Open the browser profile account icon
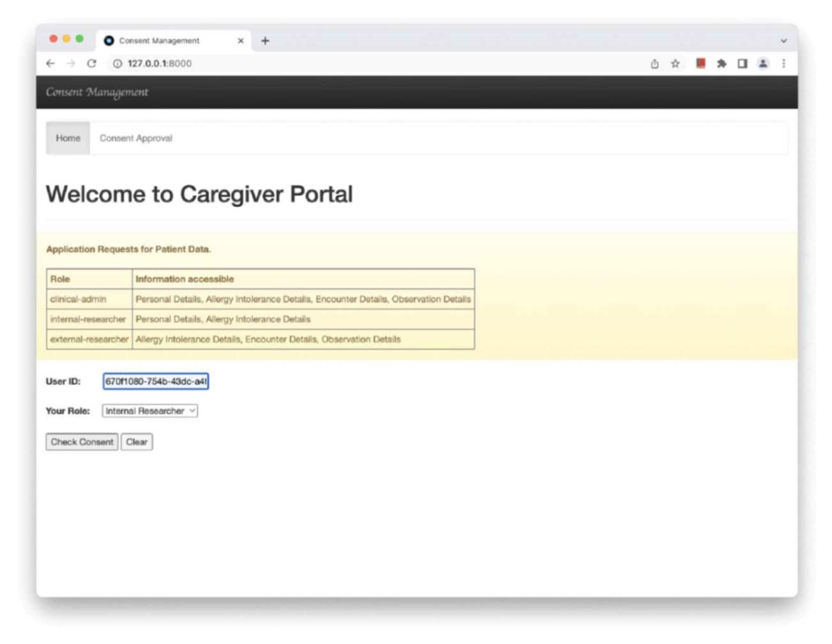Viewport: 832px width, 644px height. tap(762, 63)
